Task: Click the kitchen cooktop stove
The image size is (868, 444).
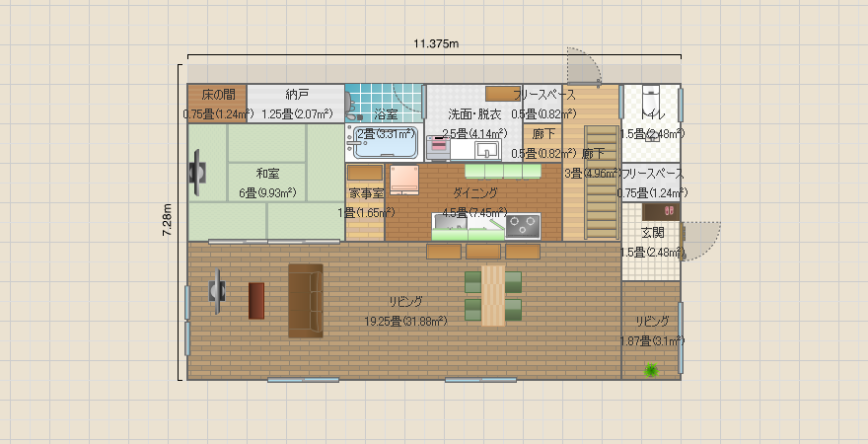Action: pos(523,226)
